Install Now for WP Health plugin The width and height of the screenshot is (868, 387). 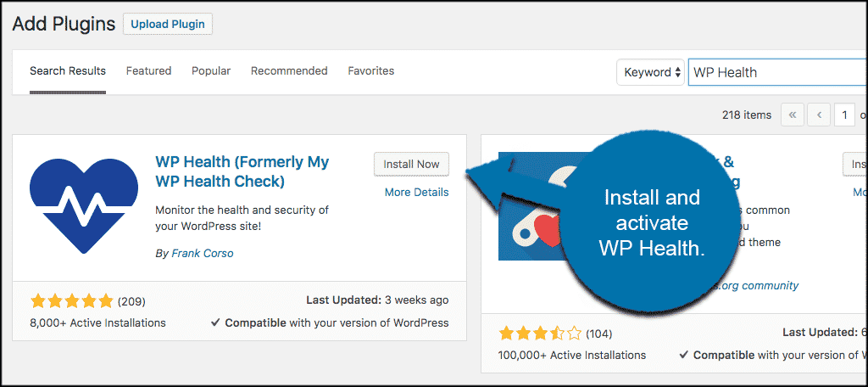[411, 164]
